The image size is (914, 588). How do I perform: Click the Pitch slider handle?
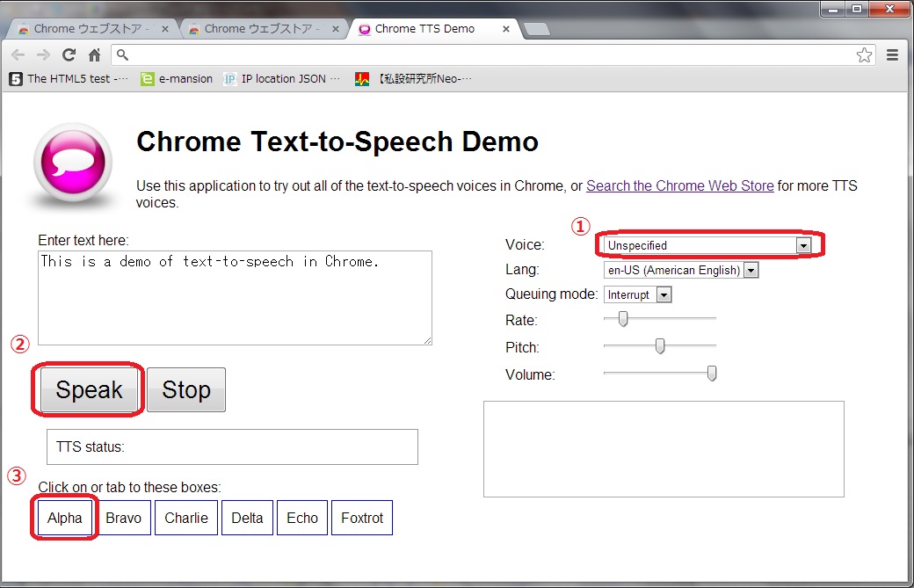660,346
